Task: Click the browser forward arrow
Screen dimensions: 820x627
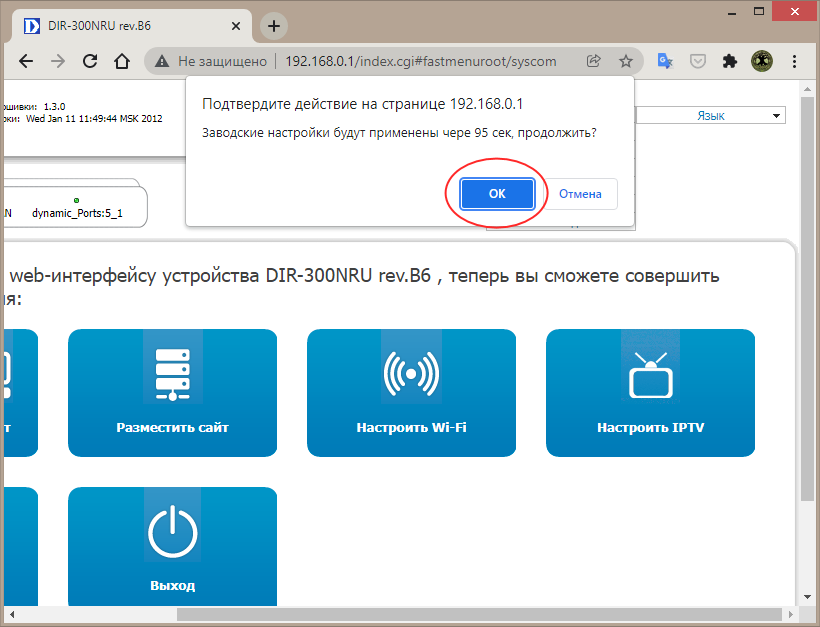Action: 58,61
